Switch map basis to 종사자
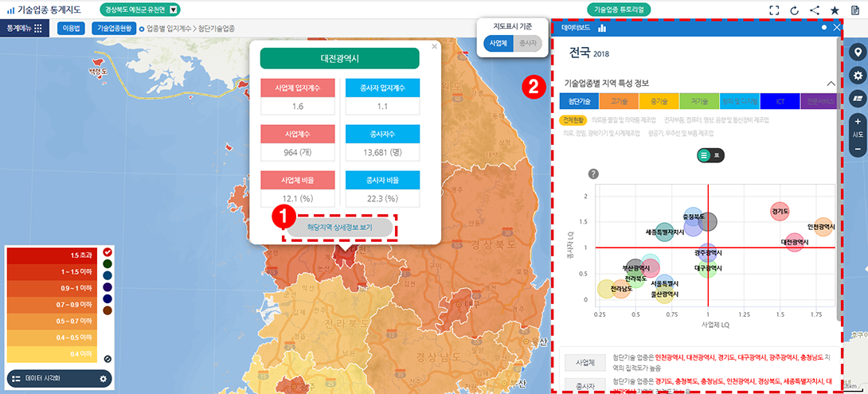The height and width of the screenshot is (394, 868). [527, 43]
